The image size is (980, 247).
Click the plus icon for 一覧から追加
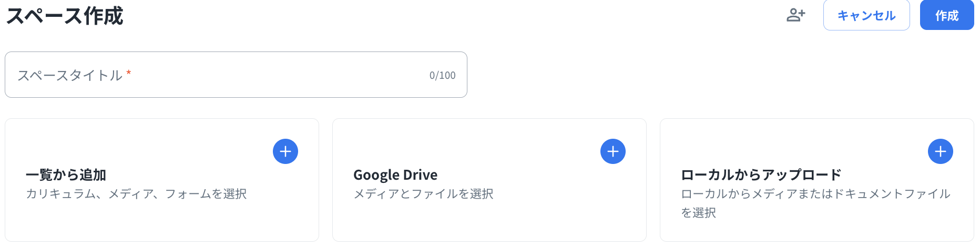(x=285, y=151)
